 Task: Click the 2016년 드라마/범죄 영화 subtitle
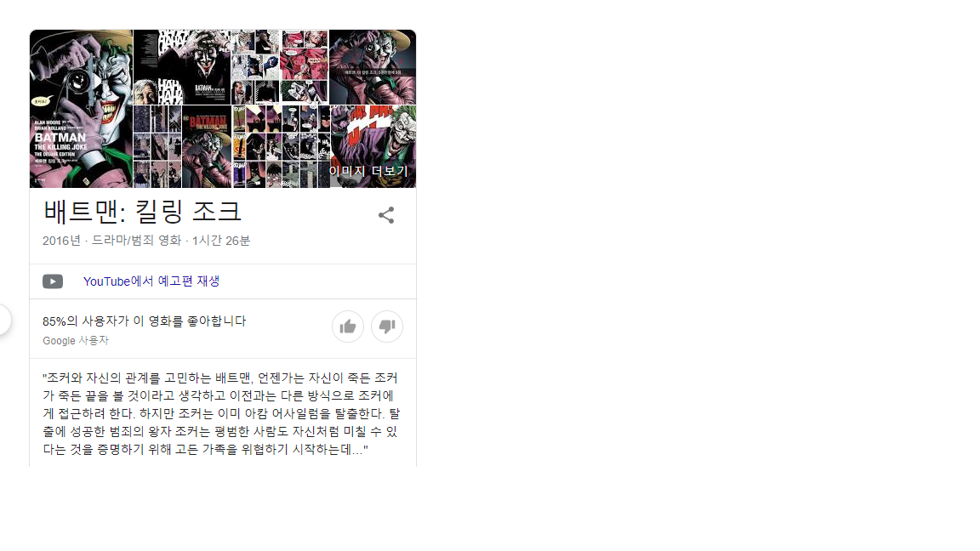(146, 241)
